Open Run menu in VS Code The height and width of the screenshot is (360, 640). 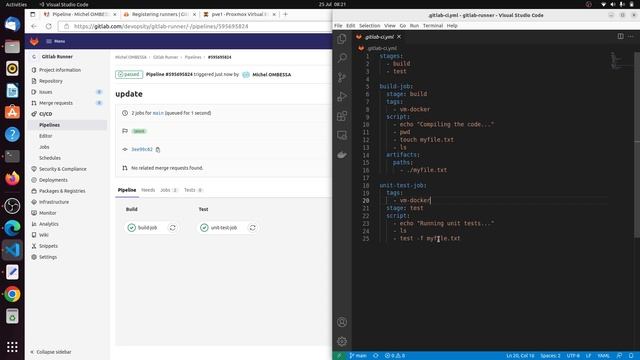tap(414, 25)
